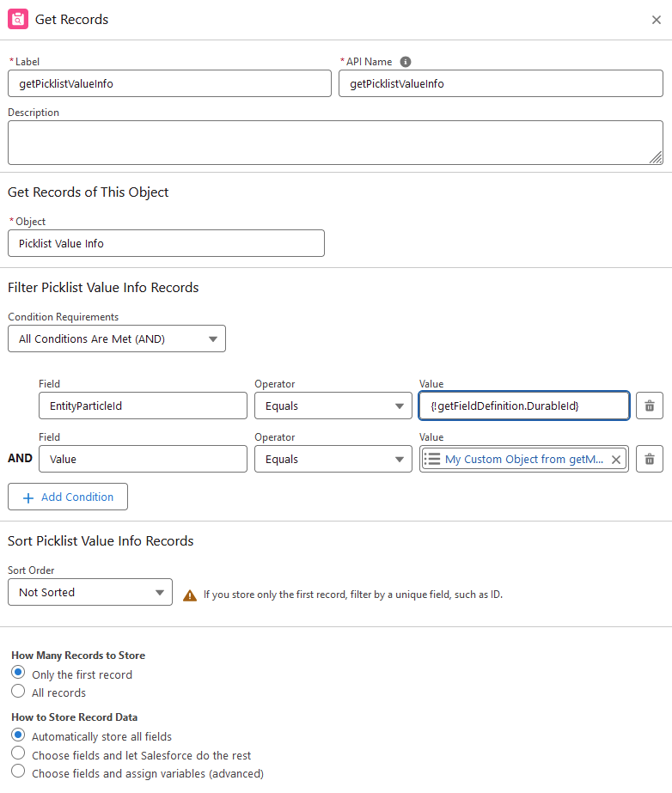Image resolution: width=672 pixels, height=793 pixels.
Task: Delete the Value condition row
Action: tap(650, 459)
